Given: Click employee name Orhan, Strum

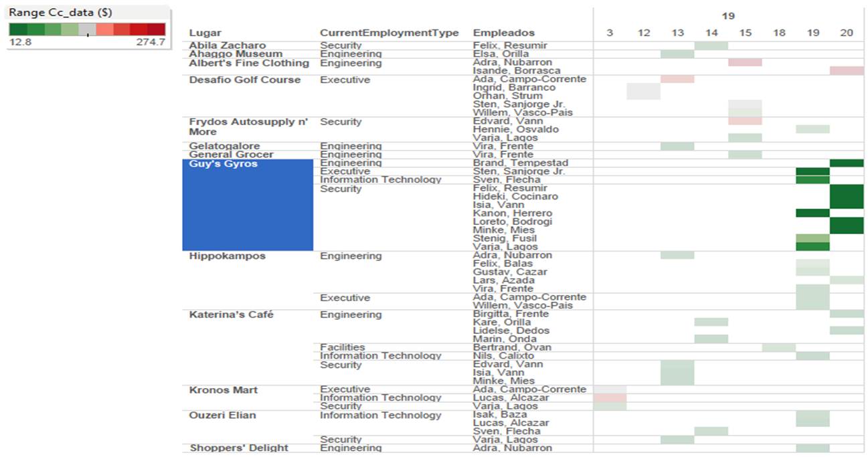Looking at the screenshot, I should pos(508,96).
